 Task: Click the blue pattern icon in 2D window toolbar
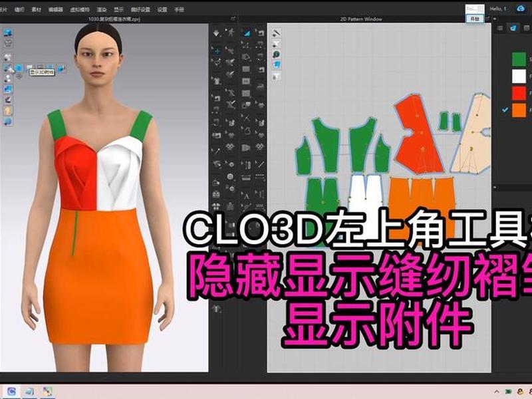(x=277, y=65)
